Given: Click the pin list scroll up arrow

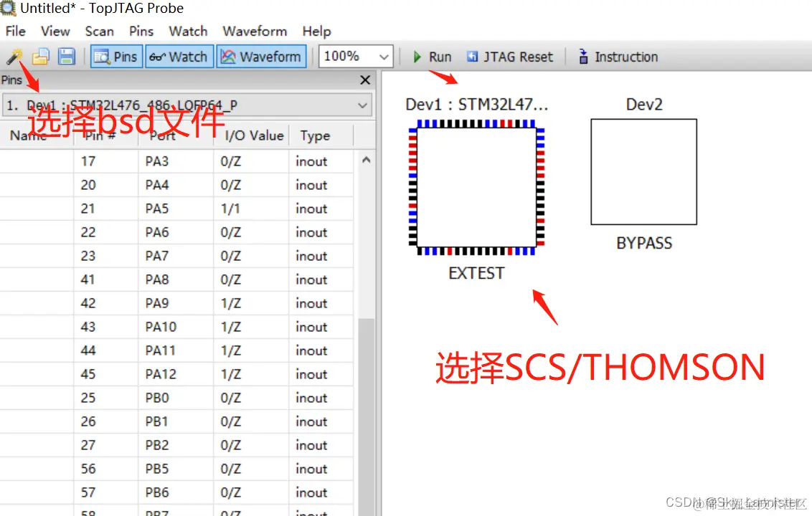Looking at the screenshot, I should pos(366,160).
